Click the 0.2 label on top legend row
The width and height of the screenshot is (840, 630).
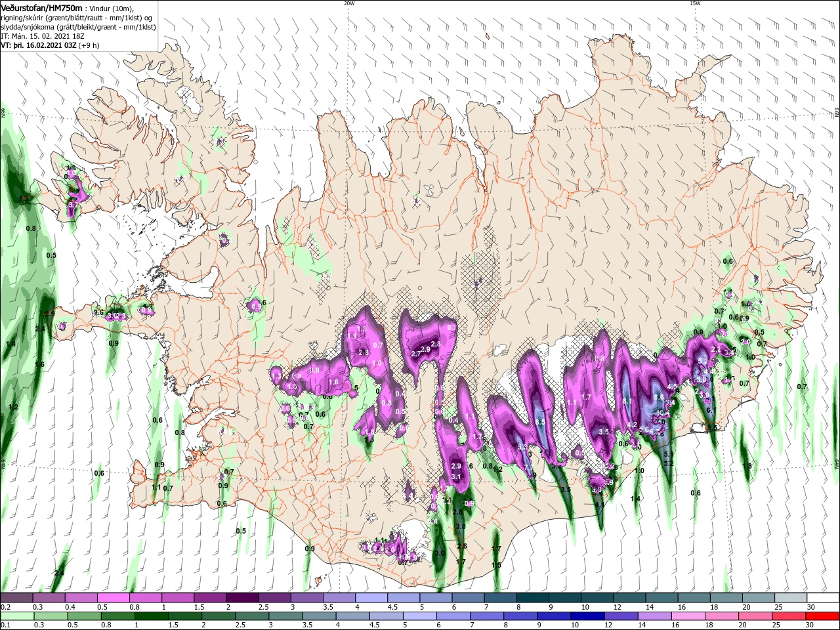(x=5, y=607)
